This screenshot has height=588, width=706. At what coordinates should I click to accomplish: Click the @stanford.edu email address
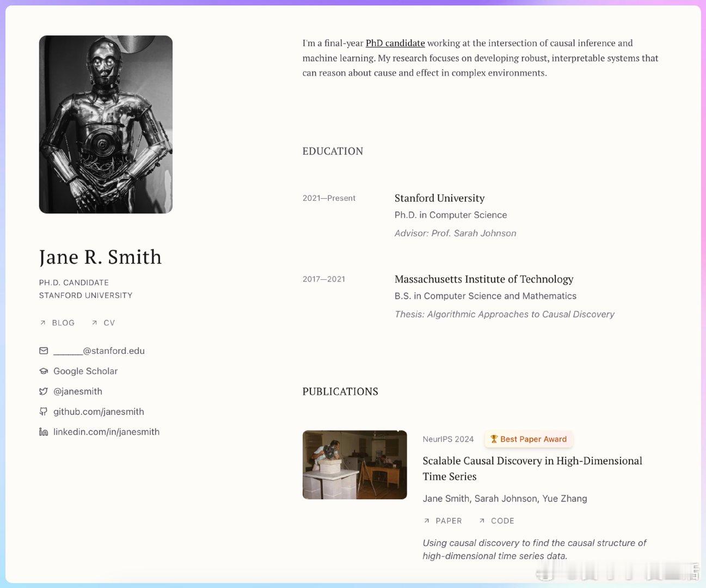(99, 351)
